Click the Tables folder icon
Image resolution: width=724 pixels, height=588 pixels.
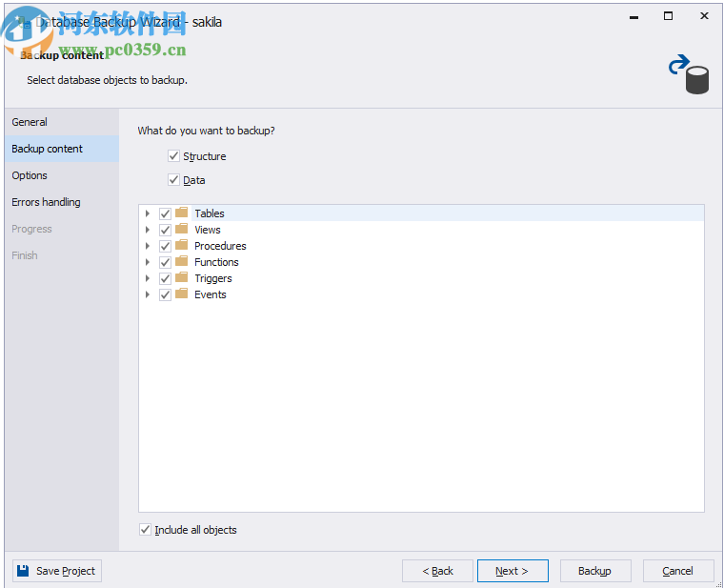(x=181, y=213)
